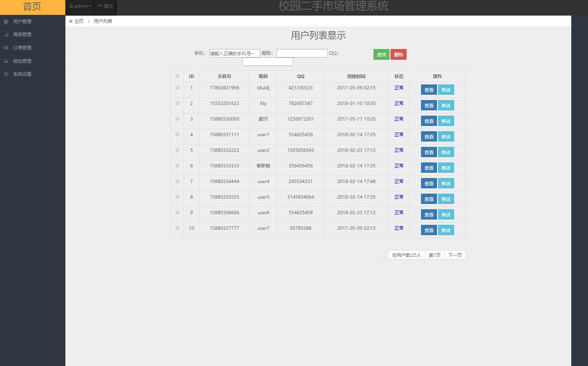This screenshot has width=588, height=366.
Task: Click the green 查找 button
Action: pos(381,55)
